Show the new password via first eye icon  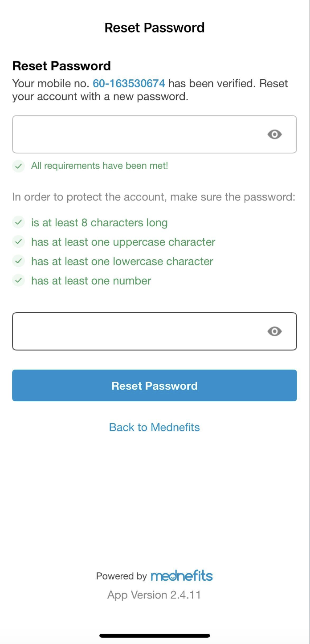click(274, 135)
